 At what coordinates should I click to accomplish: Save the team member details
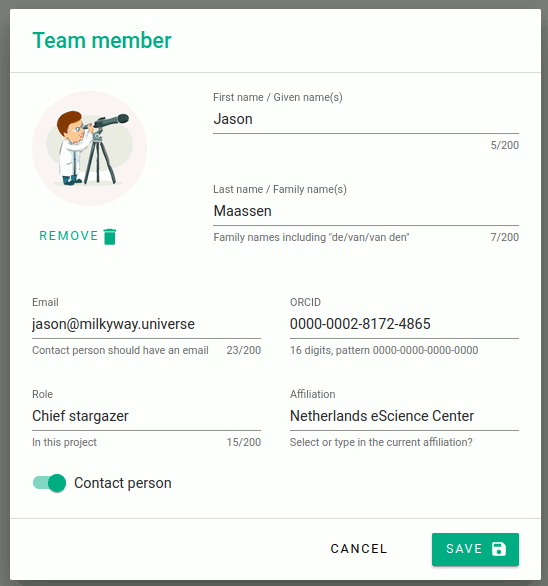click(x=475, y=549)
